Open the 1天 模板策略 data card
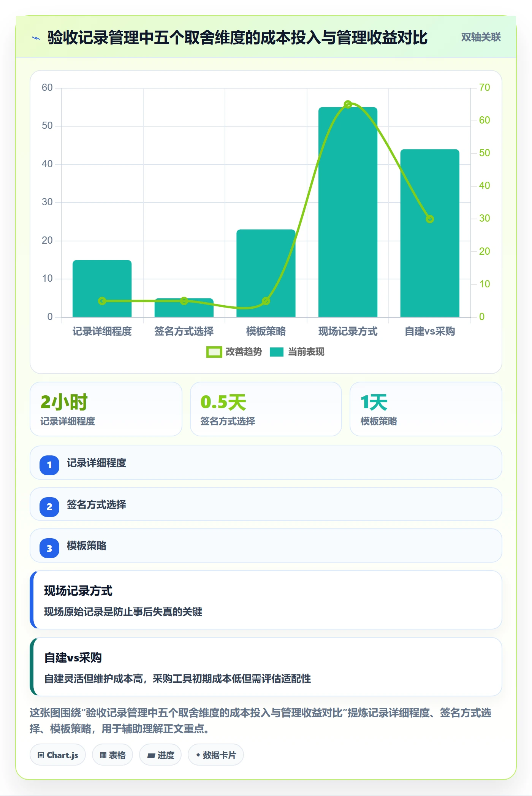Screen dimensions: 532x796 [426, 409]
